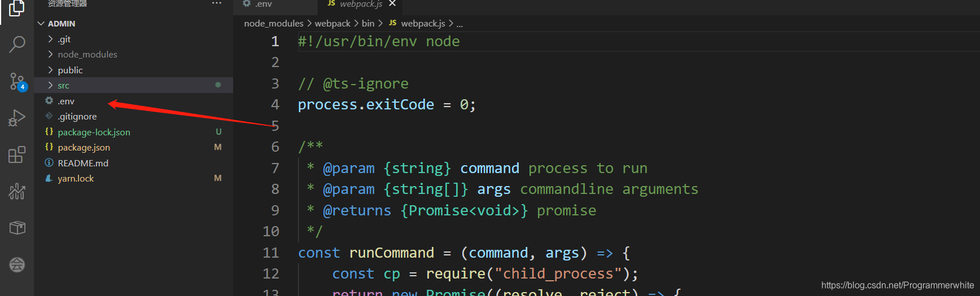980x296 pixels.
Task: Click the braces icon of package-lock.json
Action: click(x=49, y=131)
